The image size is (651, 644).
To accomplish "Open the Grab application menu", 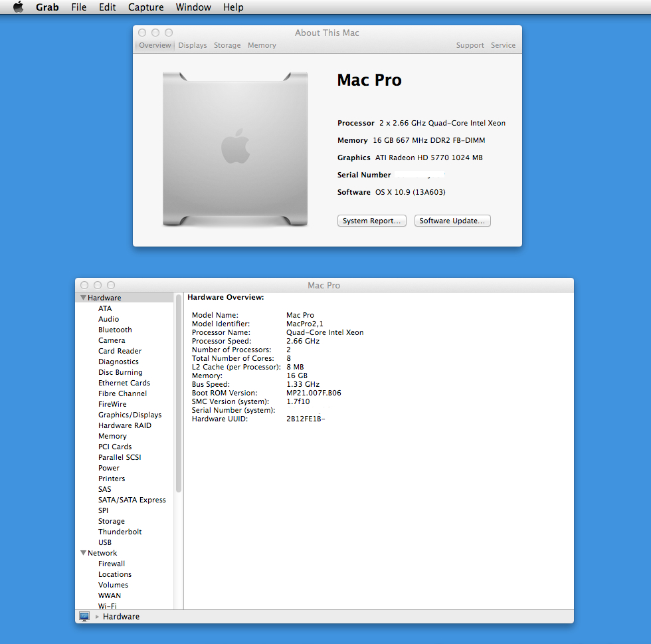I will pyautogui.click(x=47, y=7).
